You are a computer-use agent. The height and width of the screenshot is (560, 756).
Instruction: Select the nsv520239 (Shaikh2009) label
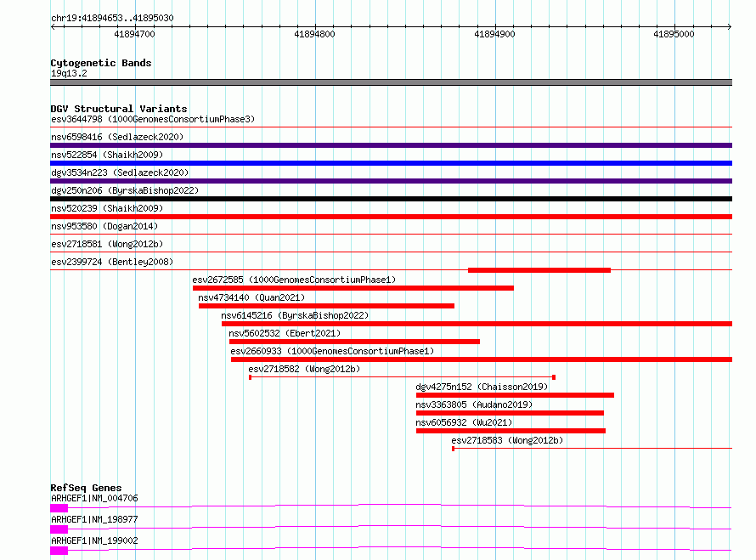point(107,208)
